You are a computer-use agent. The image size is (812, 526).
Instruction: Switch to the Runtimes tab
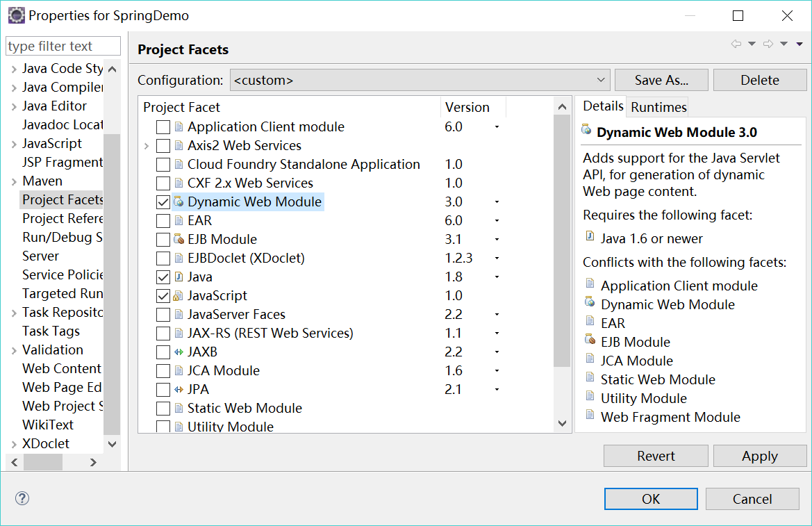pos(657,106)
